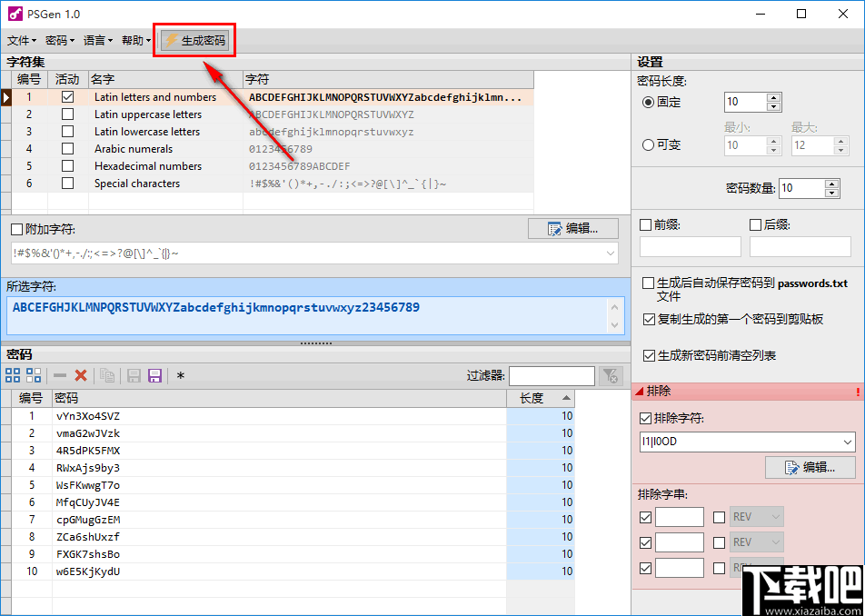Open the 语言 language menu
Screen dimensions: 865x616
97,40
